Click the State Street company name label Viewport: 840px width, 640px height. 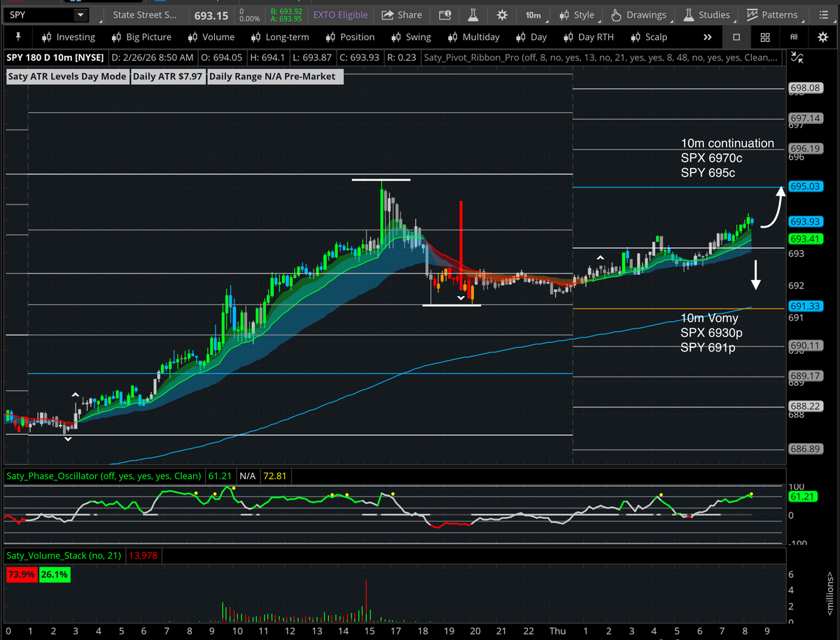(145, 15)
